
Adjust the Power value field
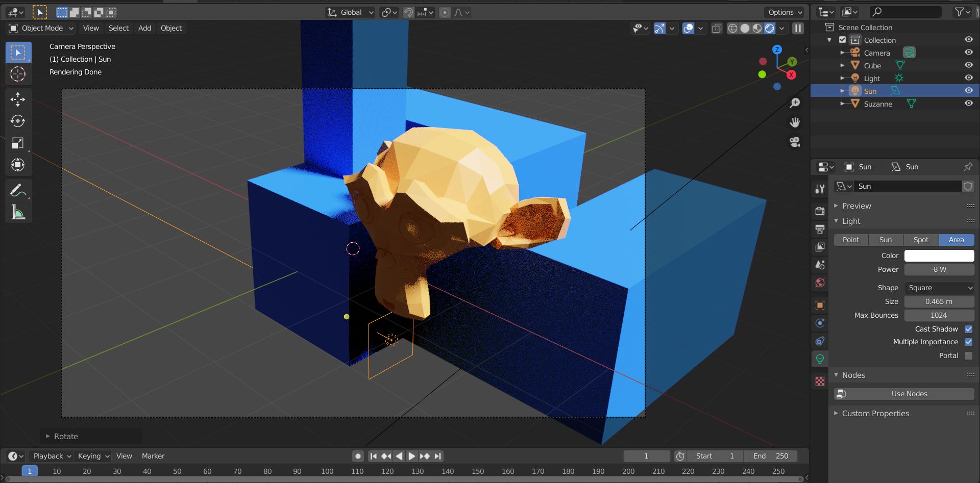coord(939,269)
